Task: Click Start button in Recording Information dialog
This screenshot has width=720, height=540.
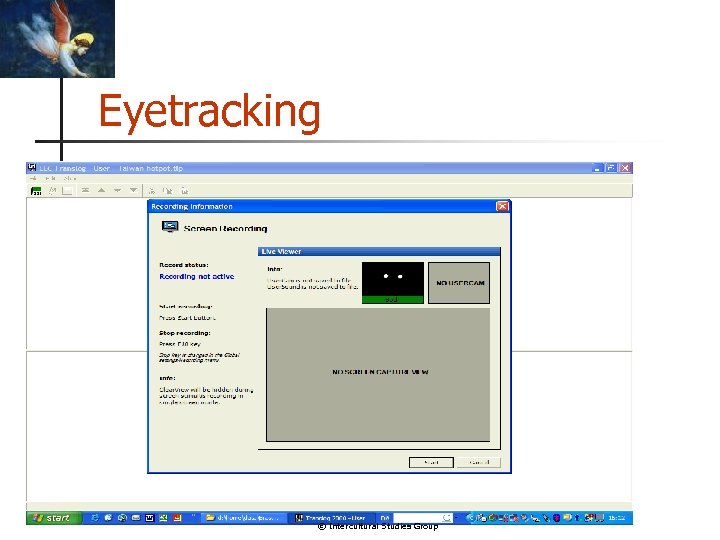Action: pos(431,462)
